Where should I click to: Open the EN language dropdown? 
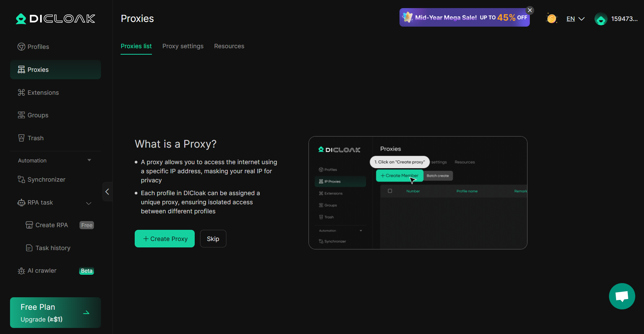[x=575, y=19]
